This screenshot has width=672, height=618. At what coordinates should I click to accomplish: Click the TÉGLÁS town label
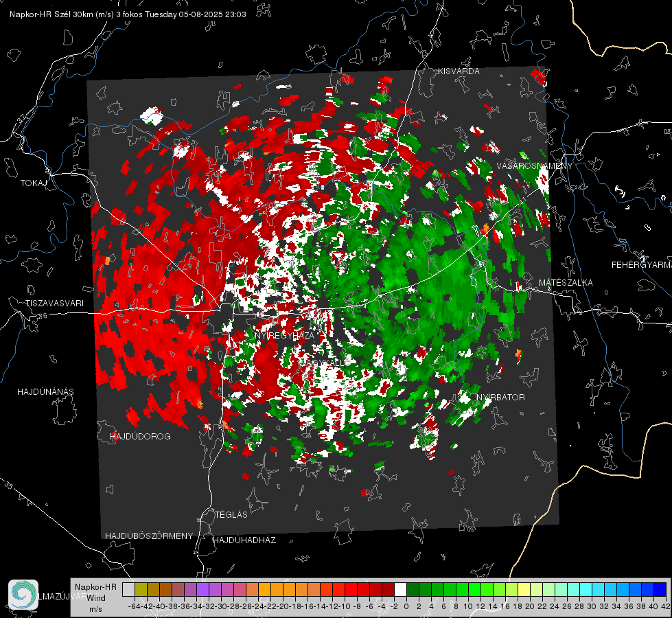[231, 514]
